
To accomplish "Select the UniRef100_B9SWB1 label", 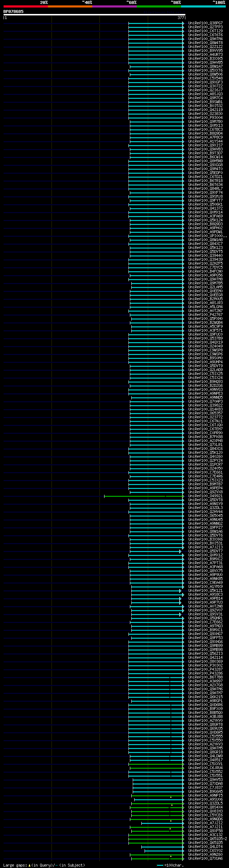I will tap(205, 102).
